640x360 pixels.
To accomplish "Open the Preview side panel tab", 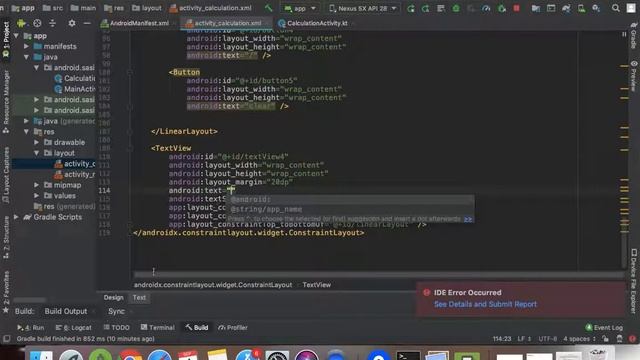I will 633,76.
